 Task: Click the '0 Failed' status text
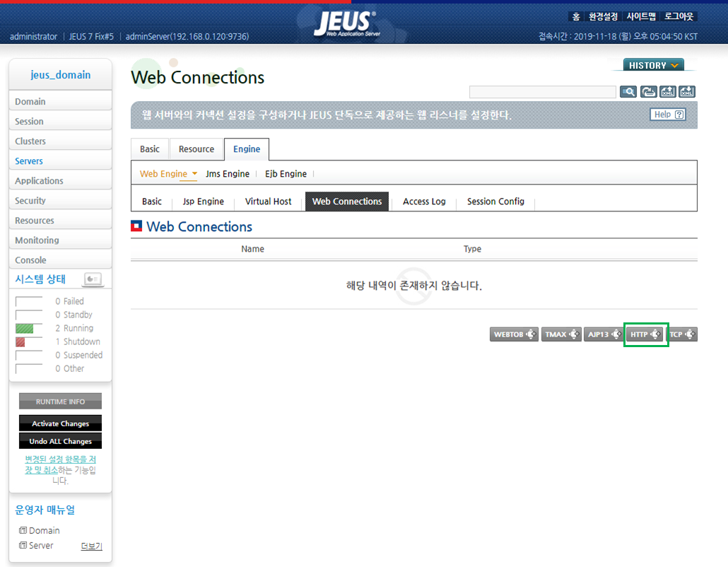point(70,301)
